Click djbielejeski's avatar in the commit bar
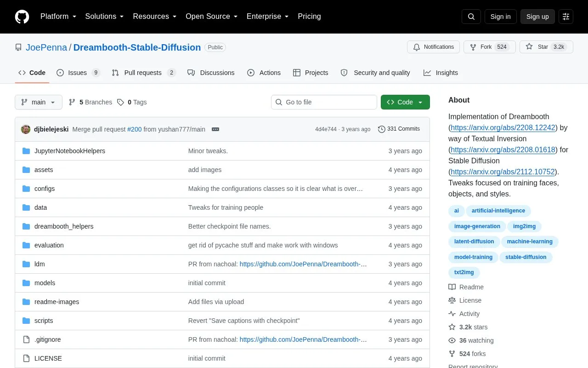The height and width of the screenshot is (368, 588). click(26, 129)
